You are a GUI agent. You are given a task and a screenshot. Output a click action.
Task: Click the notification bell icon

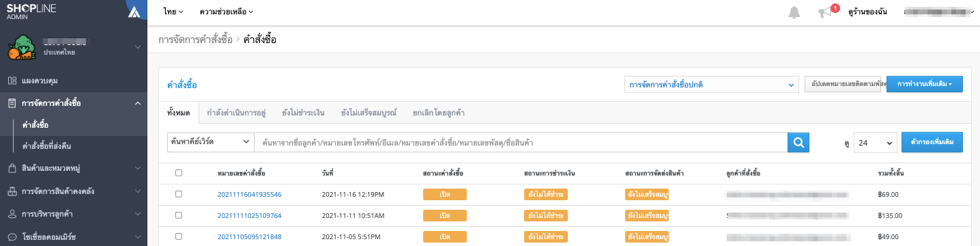pyautogui.click(x=794, y=12)
